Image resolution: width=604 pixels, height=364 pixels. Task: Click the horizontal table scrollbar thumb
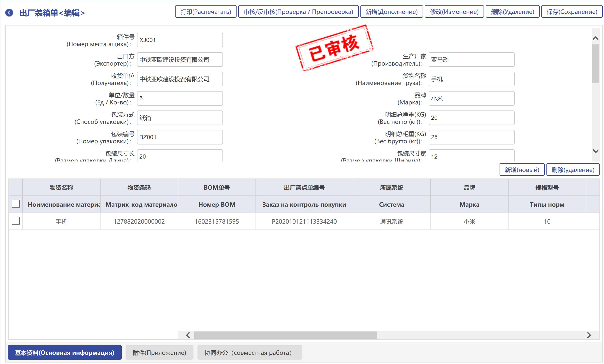[x=285, y=335]
